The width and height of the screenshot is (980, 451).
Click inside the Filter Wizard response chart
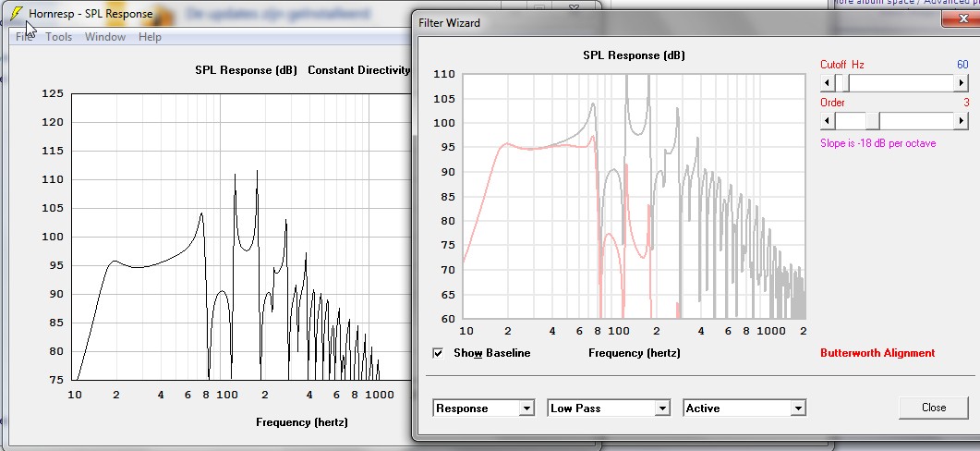pos(634,197)
